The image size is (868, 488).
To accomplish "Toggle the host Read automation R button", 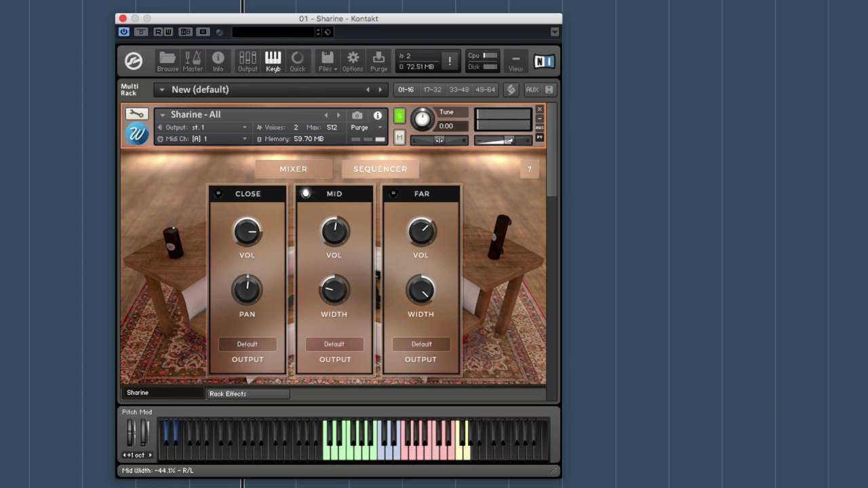I will [x=158, y=32].
